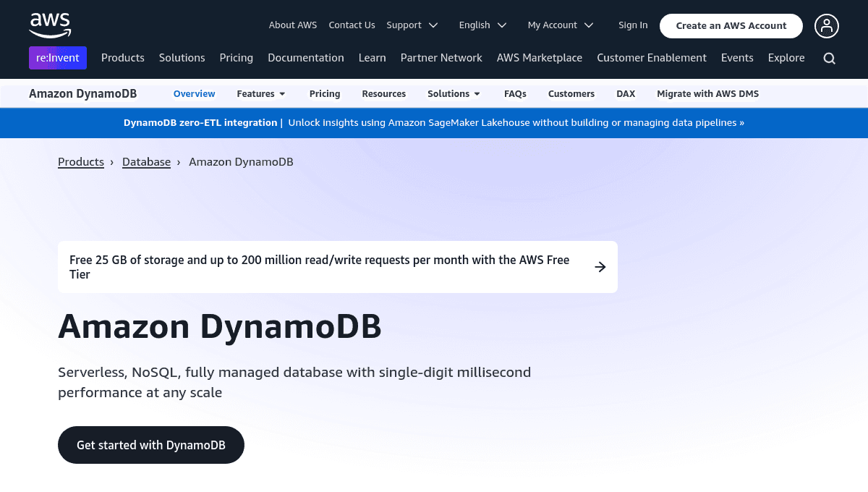Expand the Solutions dropdown in DynamoDB navigation

tap(454, 93)
